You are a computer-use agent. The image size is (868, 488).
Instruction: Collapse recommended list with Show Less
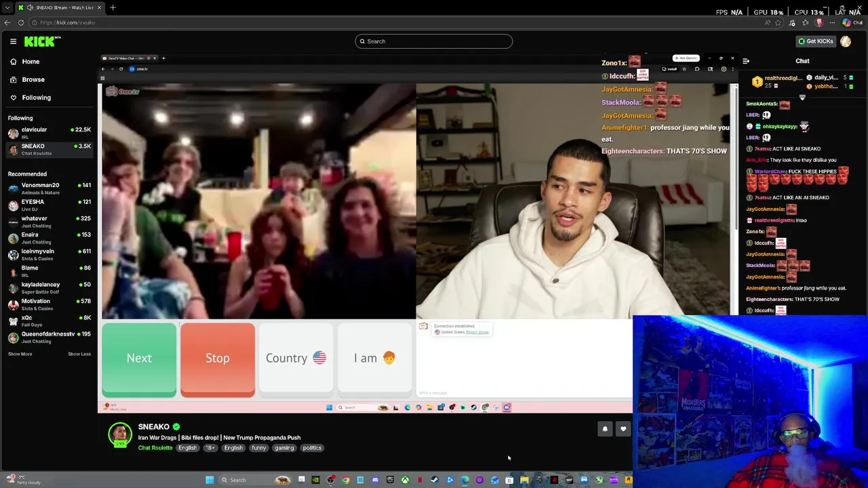coord(79,354)
